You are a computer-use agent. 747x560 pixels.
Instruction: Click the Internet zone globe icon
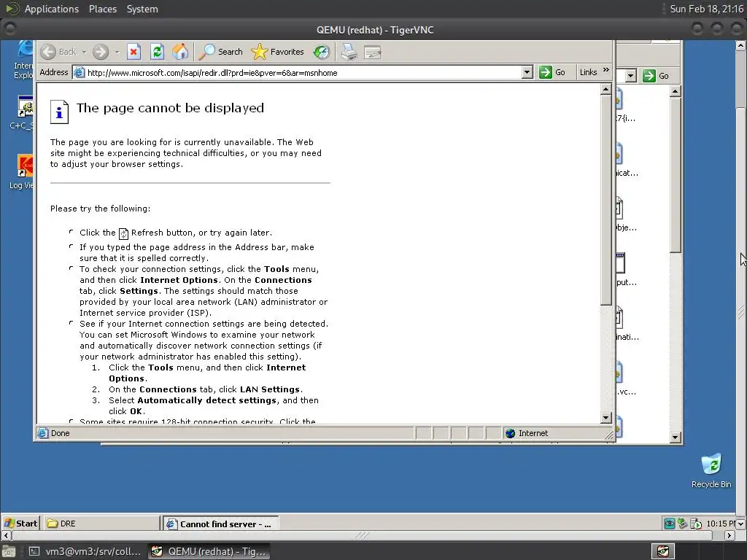[510, 433]
